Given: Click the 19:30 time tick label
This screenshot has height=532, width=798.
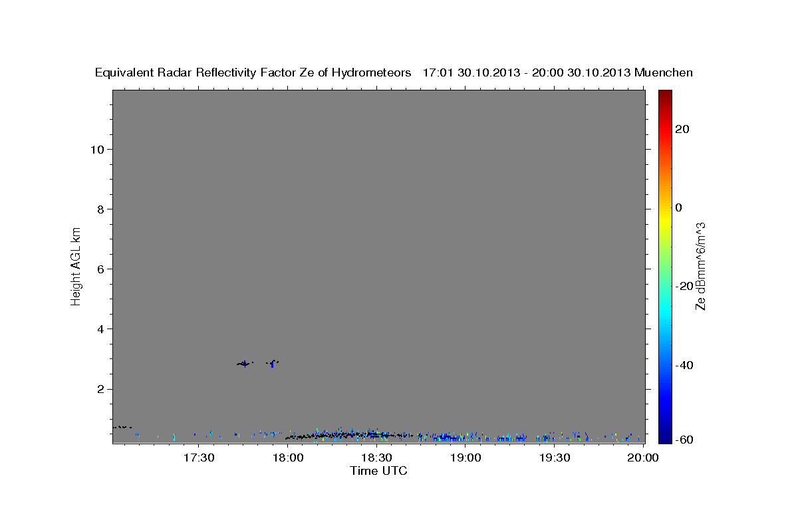Looking at the screenshot, I should (x=555, y=458).
